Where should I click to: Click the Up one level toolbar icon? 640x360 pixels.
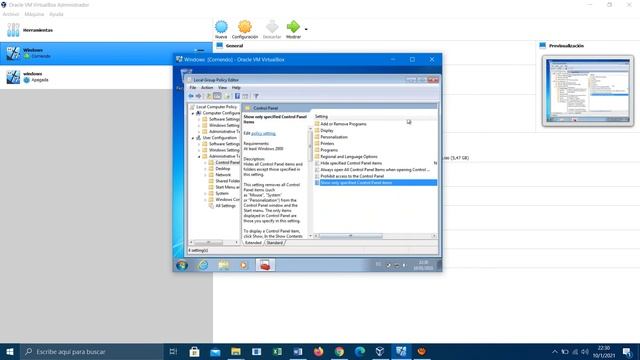pyautogui.click(x=209, y=96)
